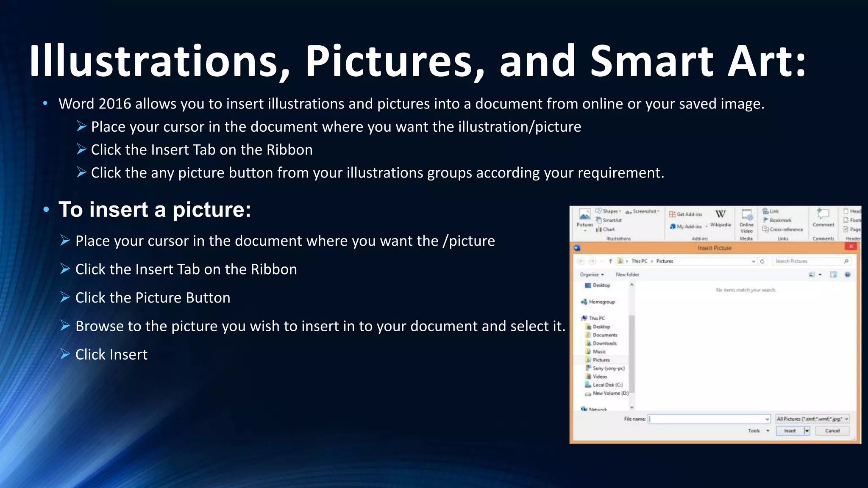The height and width of the screenshot is (488, 868).
Task: Click the Help icon in the dialog
Action: click(x=848, y=274)
